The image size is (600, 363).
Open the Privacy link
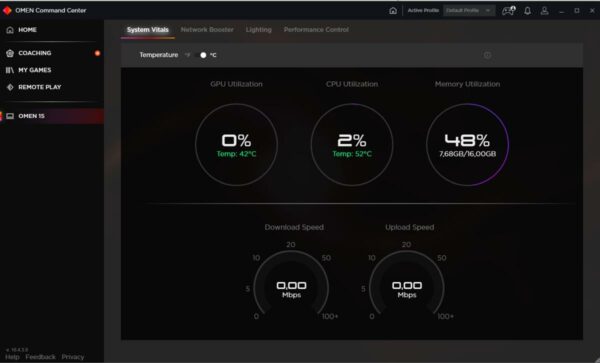tap(73, 356)
